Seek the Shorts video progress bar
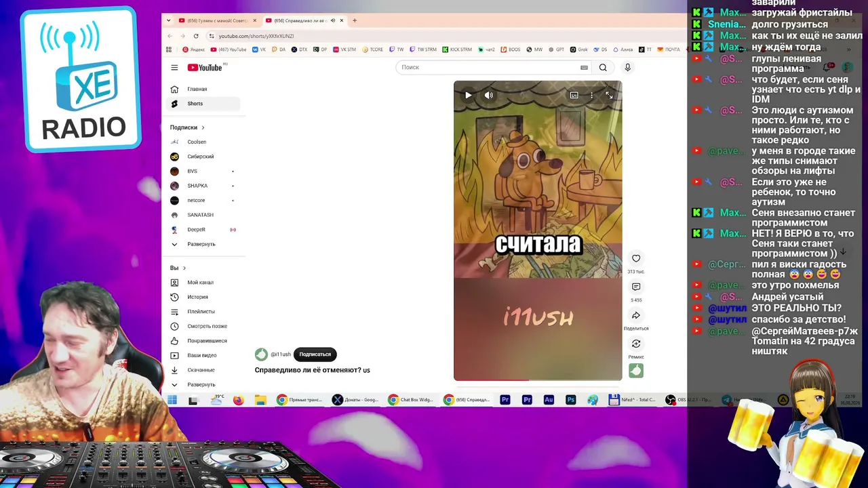The width and height of the screenshot is (868, 488). (538, 380)
